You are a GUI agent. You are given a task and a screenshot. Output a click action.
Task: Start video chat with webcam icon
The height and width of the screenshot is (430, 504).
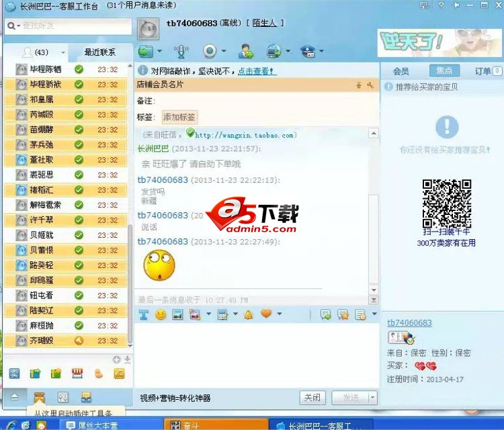[210, 51]
